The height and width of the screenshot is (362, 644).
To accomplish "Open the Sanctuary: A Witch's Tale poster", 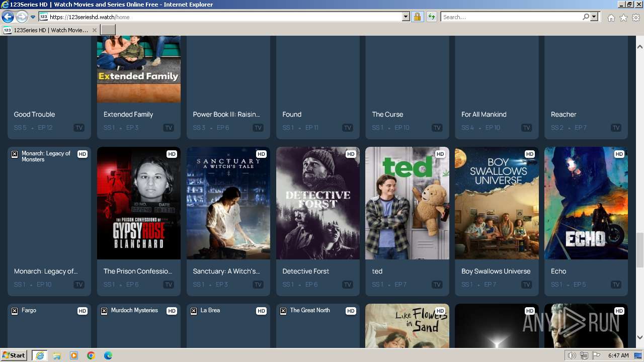I will pyautogui.click(x=228, y=203).
